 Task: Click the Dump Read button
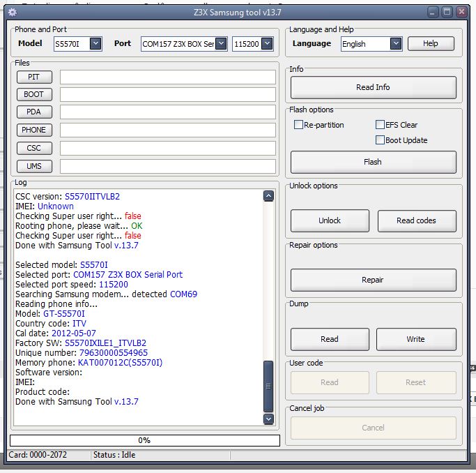coord(330,339)
